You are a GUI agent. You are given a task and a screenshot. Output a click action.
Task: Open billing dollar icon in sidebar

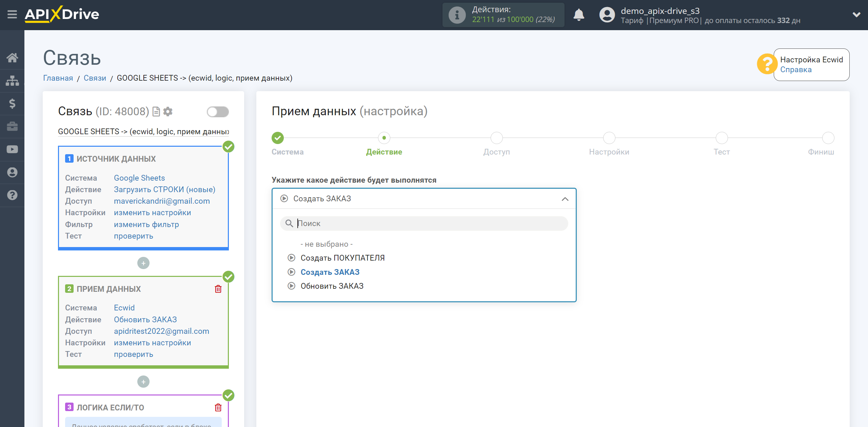click(x=12, y=103)
